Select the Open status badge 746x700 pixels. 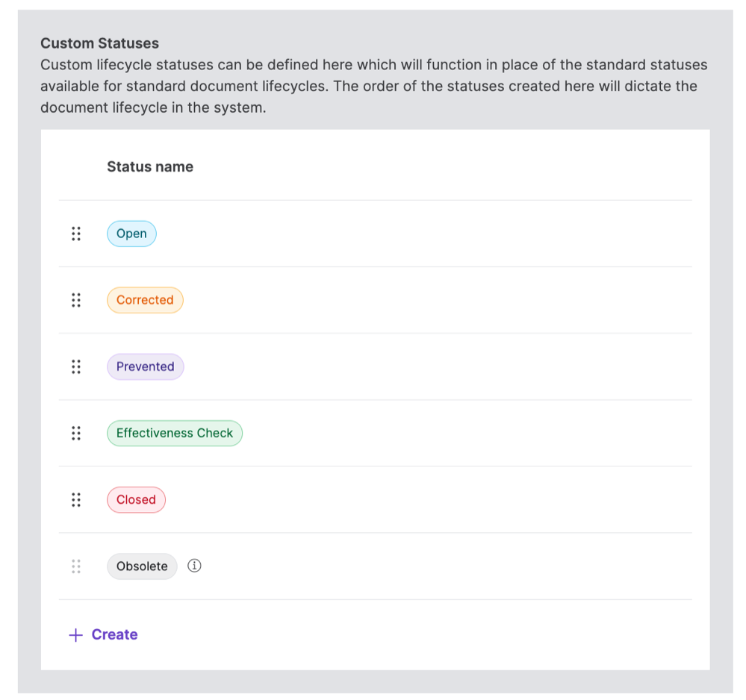131,234
